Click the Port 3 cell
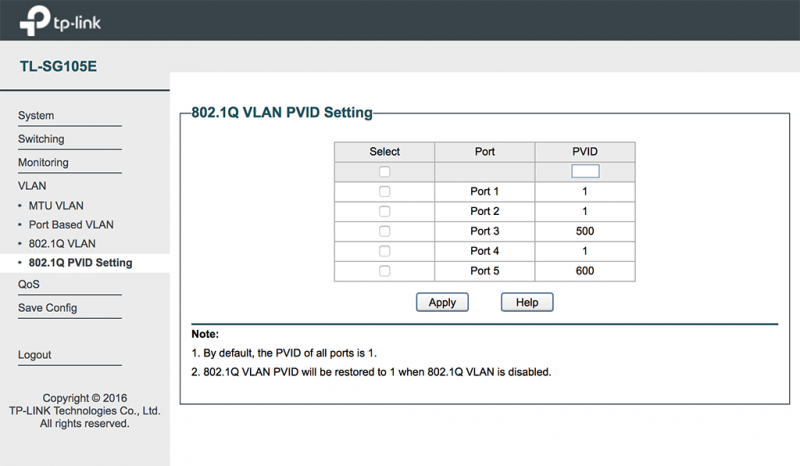The image size is (800, 466). click(x=485, y=231)
